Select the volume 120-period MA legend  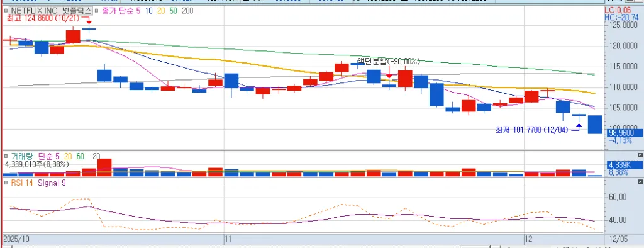(94, 156)
